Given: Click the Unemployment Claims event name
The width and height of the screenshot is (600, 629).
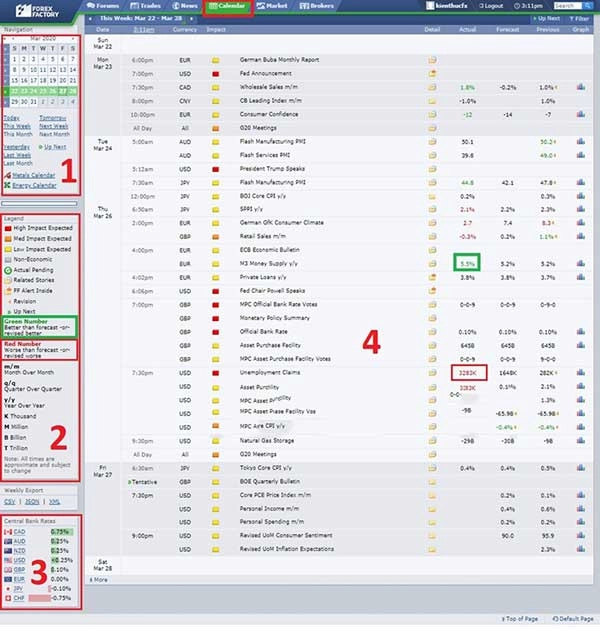Looking at the screenshot, I should point(270,373).
